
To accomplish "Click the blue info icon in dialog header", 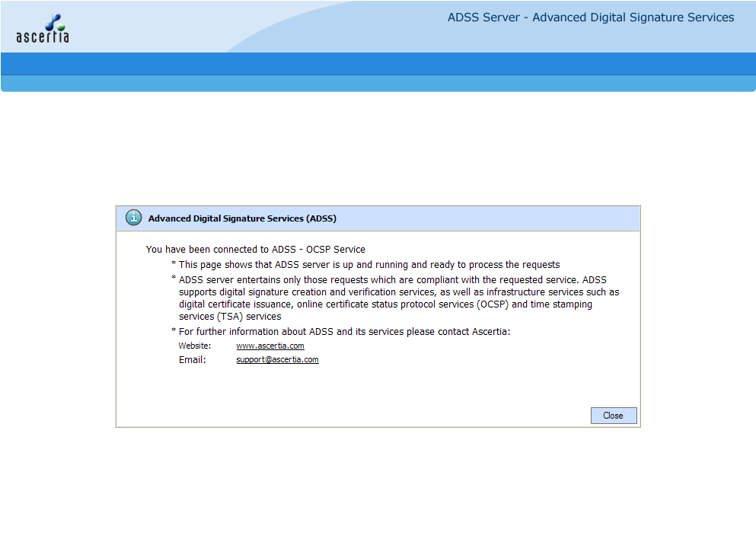I will (x=133, y=218).
